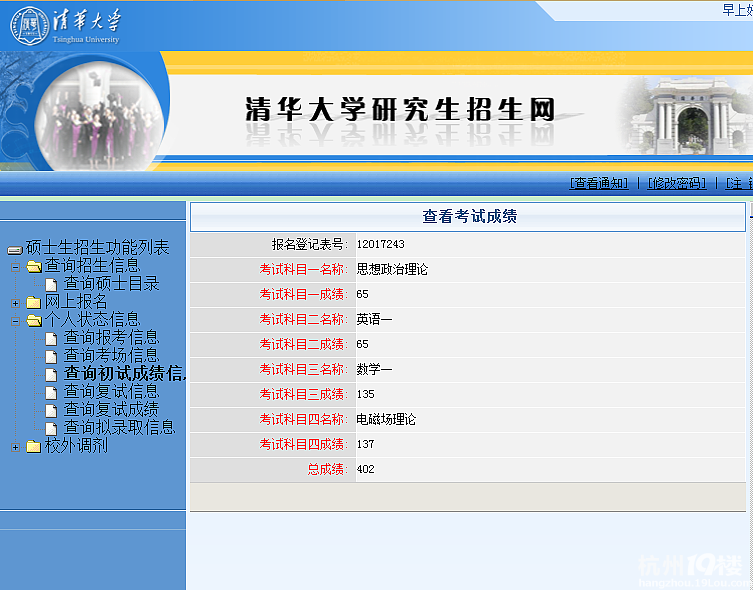The height and width of the screenshot is (590, 753).
Task: Select the 校外调剂 folder label
Action: point(76,446)
